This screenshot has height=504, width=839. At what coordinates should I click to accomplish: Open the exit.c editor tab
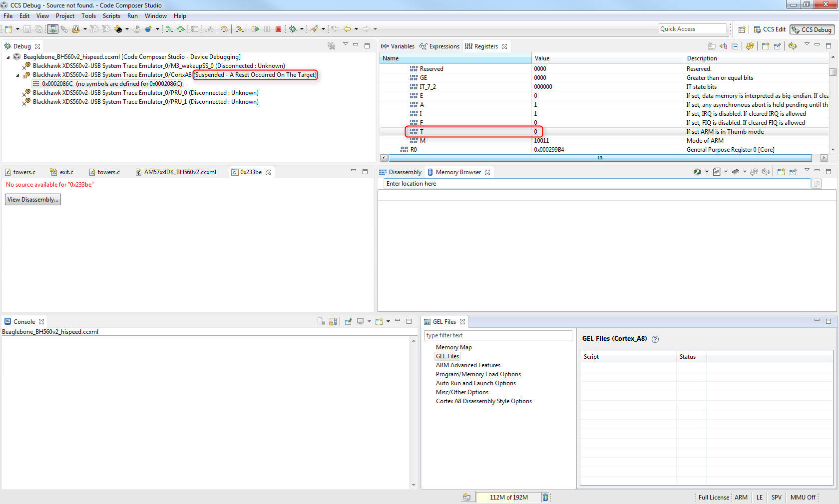pos(62,172)
